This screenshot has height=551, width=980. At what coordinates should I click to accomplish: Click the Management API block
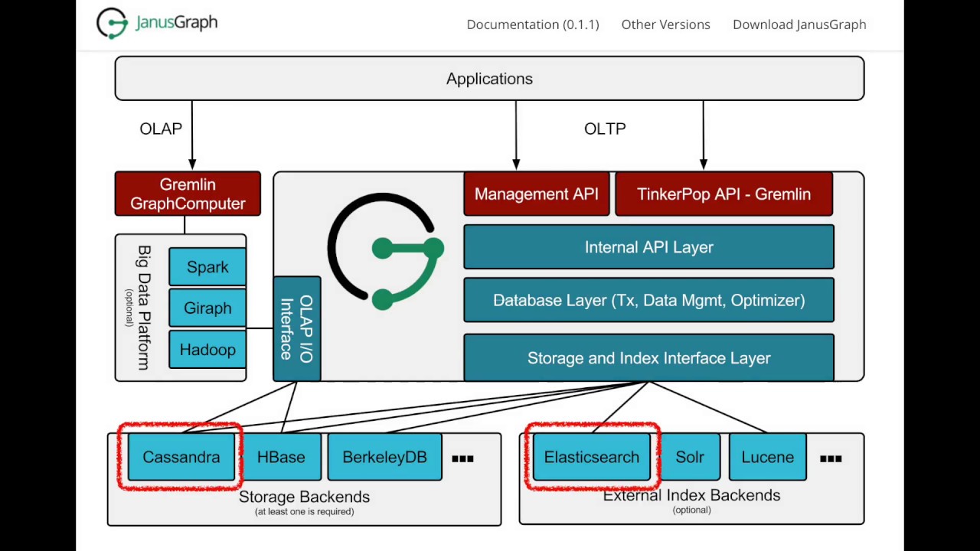536,194
